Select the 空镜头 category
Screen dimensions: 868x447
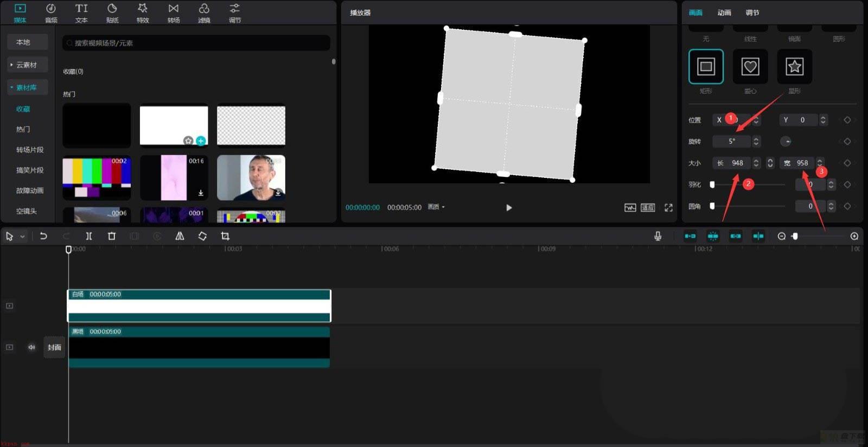click(x=26, y=211)
